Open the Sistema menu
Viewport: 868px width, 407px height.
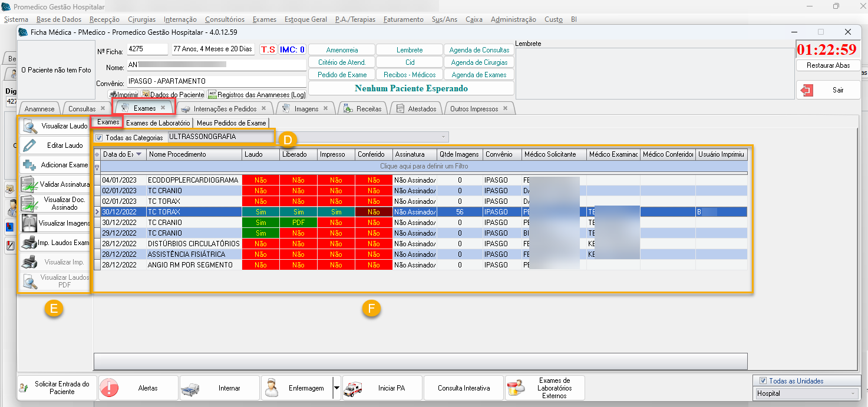tap(16, 19)
